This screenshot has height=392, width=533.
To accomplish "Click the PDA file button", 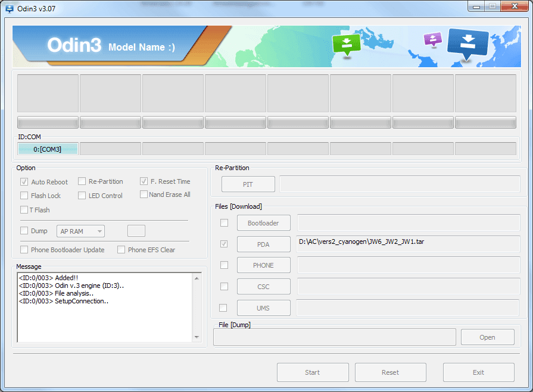I will pyautogui.click(x=263, y=244).
